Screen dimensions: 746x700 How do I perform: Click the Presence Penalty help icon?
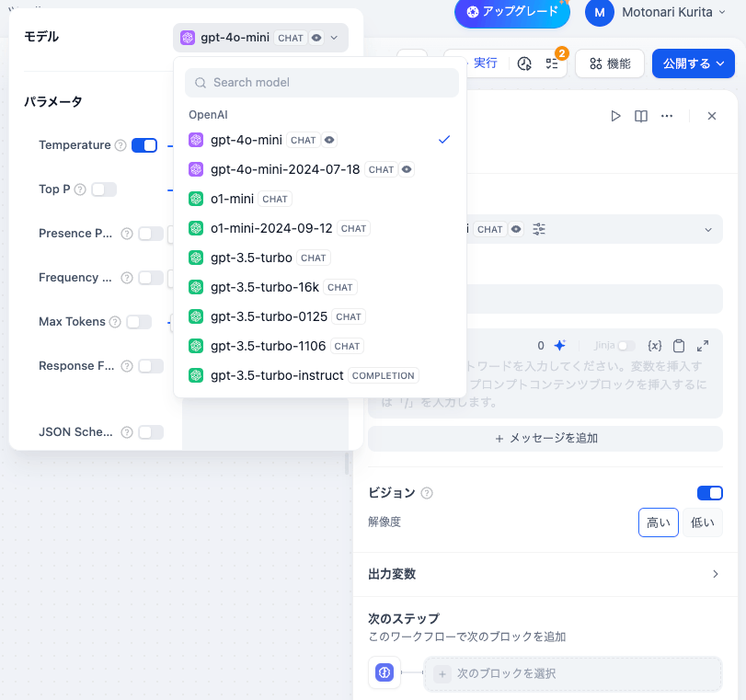click(x=127, y=234)
